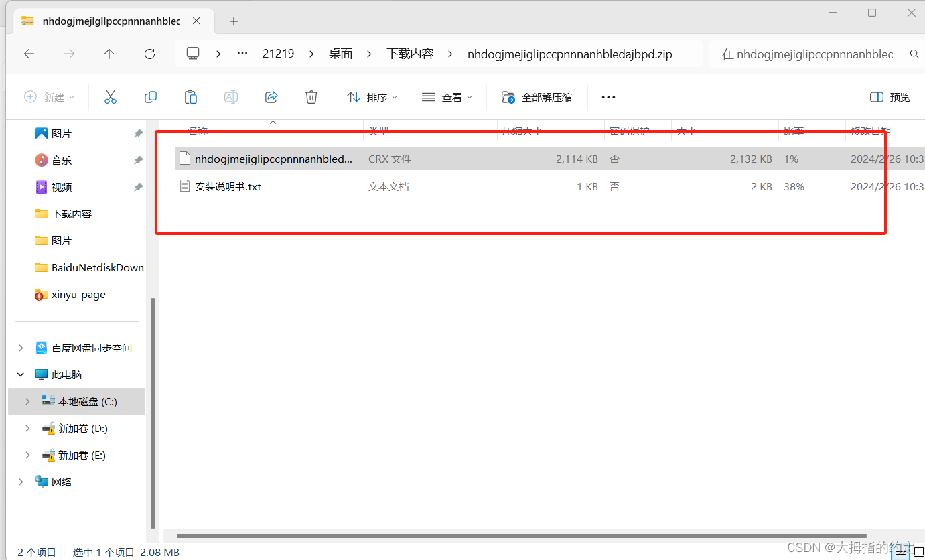Expand 新加卷 (D:) tree node

click(x=27, y=428)
